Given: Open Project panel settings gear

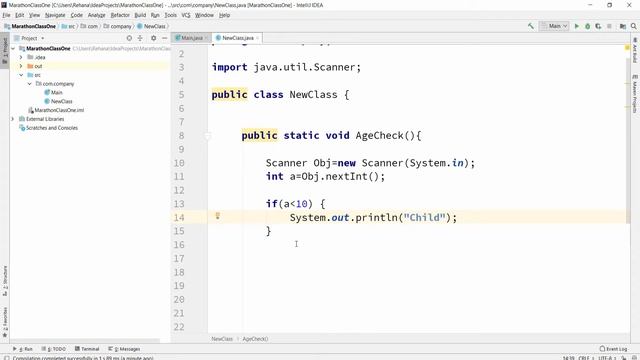Looking at the screenshot, I should [x=153, y=38].
